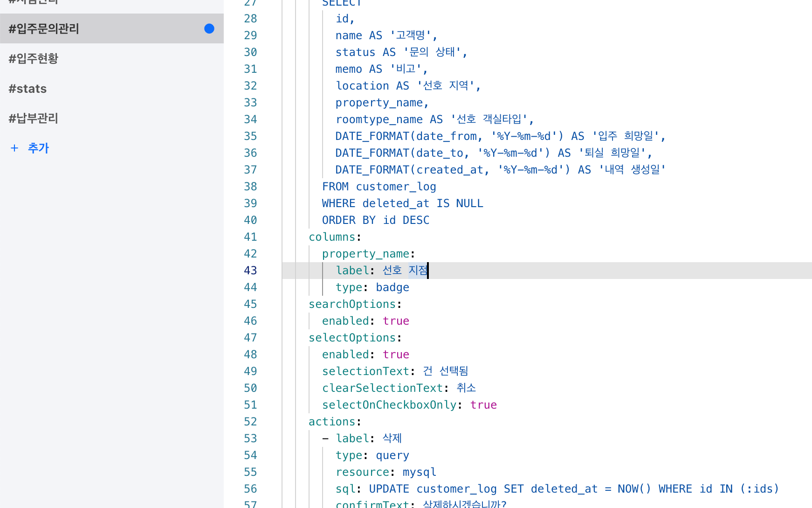Click 'true' value of selectOnCheckboxOnly
This screenshot has width=812, height=508.
point(483,405)
